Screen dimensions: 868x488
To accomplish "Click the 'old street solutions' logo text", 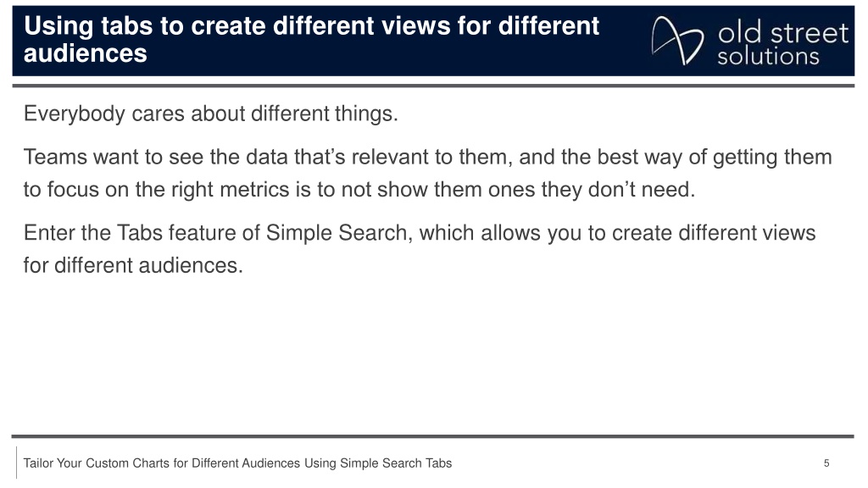I will [782, 44].
